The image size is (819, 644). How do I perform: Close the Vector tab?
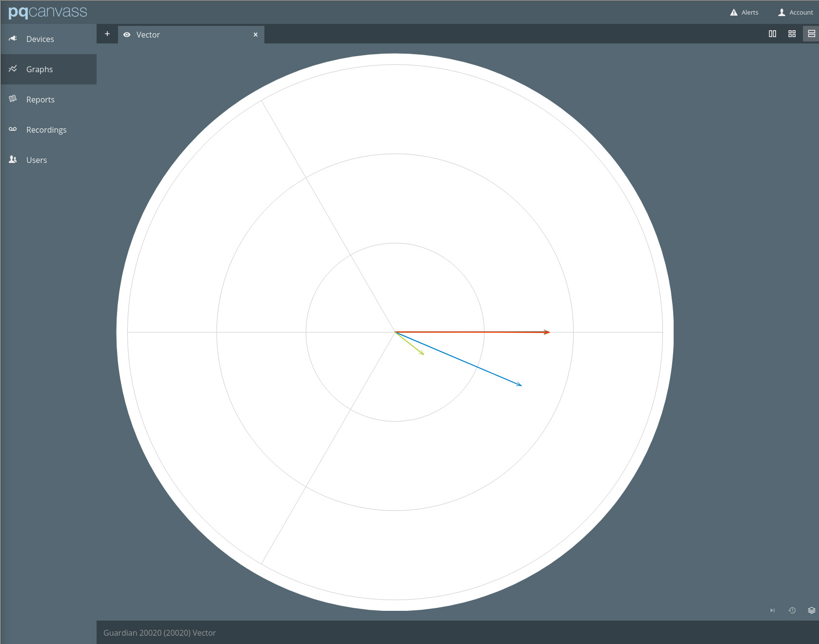(x=256, y=34)
